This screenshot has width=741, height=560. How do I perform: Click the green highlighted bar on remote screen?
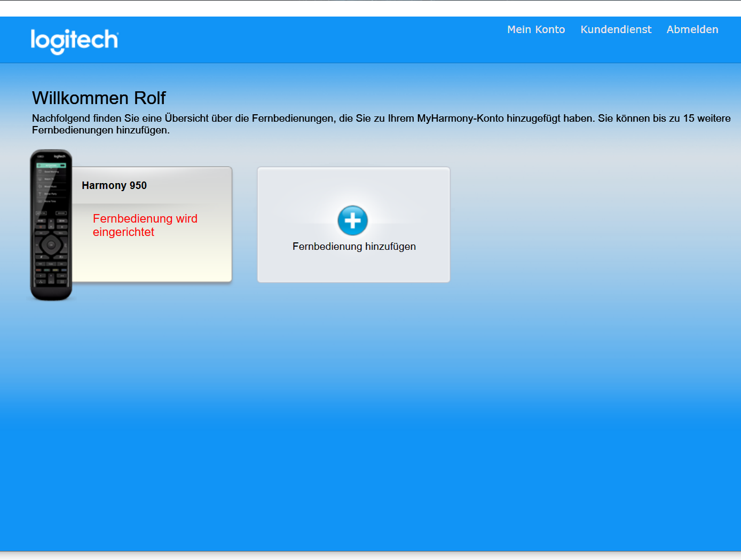pyautogui.click(x=51, y=165)
